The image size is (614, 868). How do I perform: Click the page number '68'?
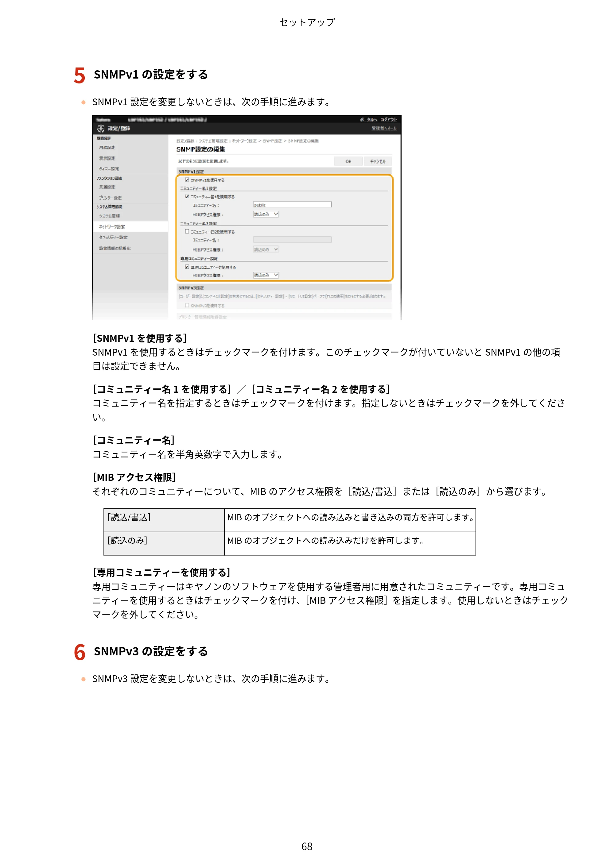pyautogui.click(x=307, y=847)
